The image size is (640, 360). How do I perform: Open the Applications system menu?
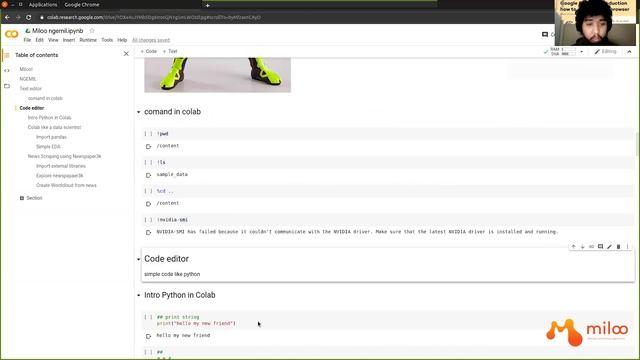[43, 5]
